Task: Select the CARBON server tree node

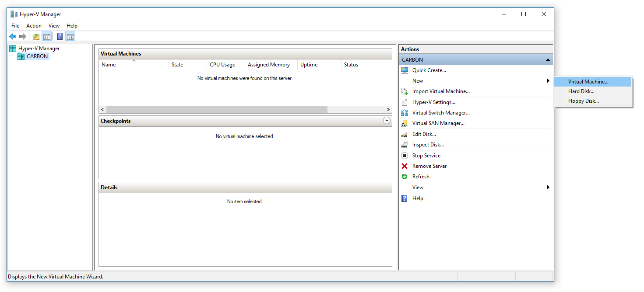Action: point(37,56)
